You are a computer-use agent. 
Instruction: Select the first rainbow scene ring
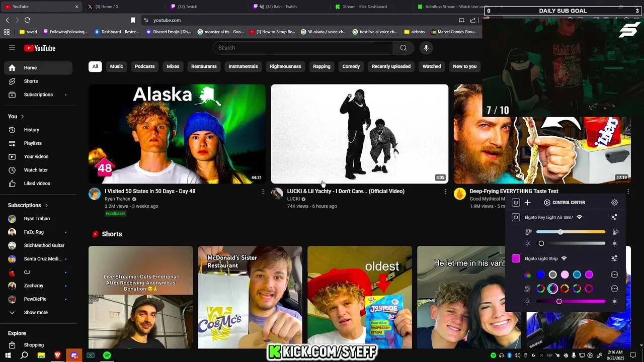click(x=540, y=289)
